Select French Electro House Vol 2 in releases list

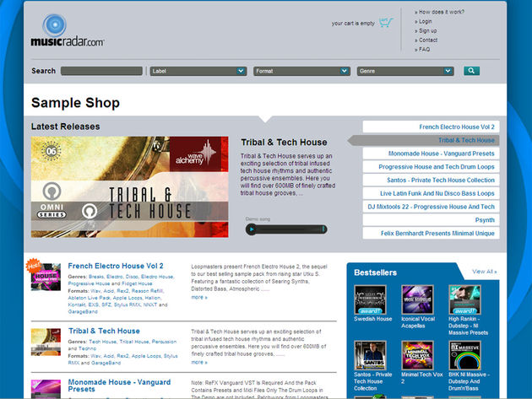pyautogui.click(x=431, y=127)
